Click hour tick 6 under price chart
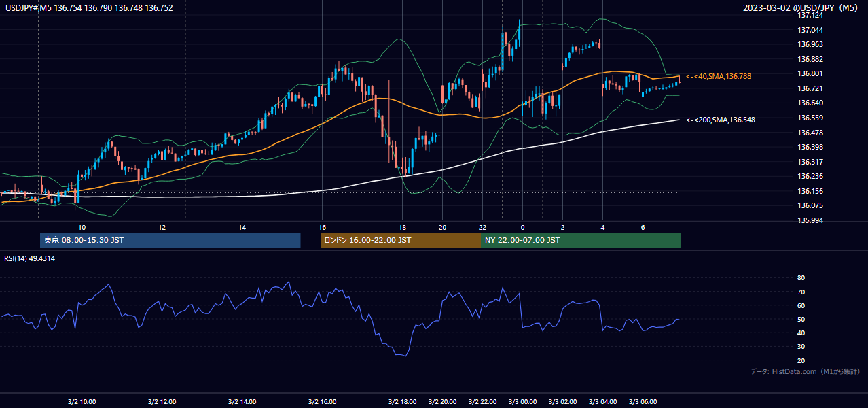The width and height of the screenshot is (868, 408). point(643,227)
